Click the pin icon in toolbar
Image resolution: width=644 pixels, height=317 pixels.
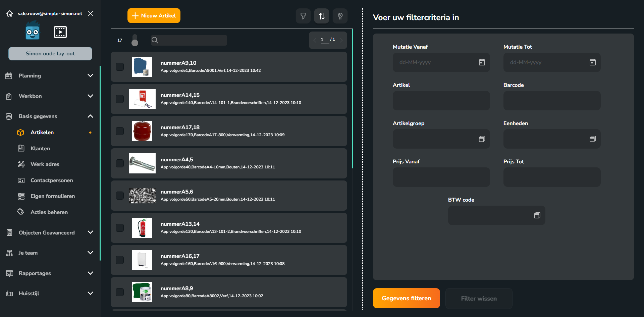click(340, 16)
